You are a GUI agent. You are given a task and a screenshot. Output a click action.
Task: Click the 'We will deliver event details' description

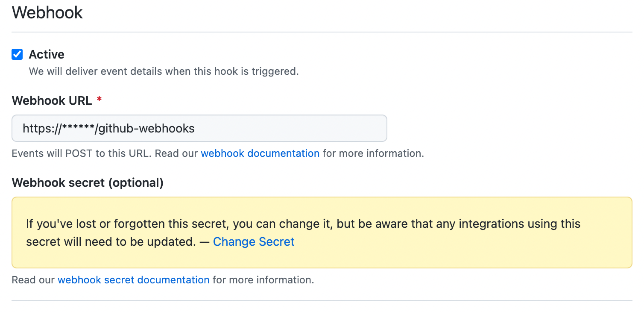pos(164,71)
